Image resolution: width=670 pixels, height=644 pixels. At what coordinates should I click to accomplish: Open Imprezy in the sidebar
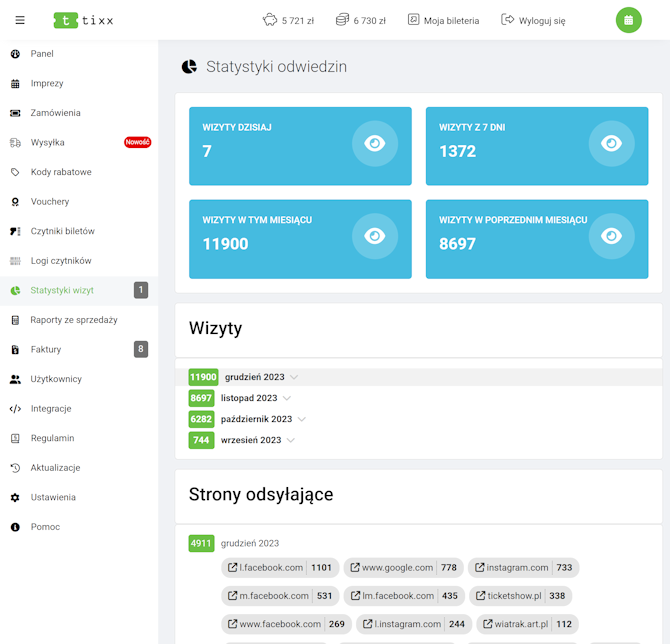click(x=47, y=83)
